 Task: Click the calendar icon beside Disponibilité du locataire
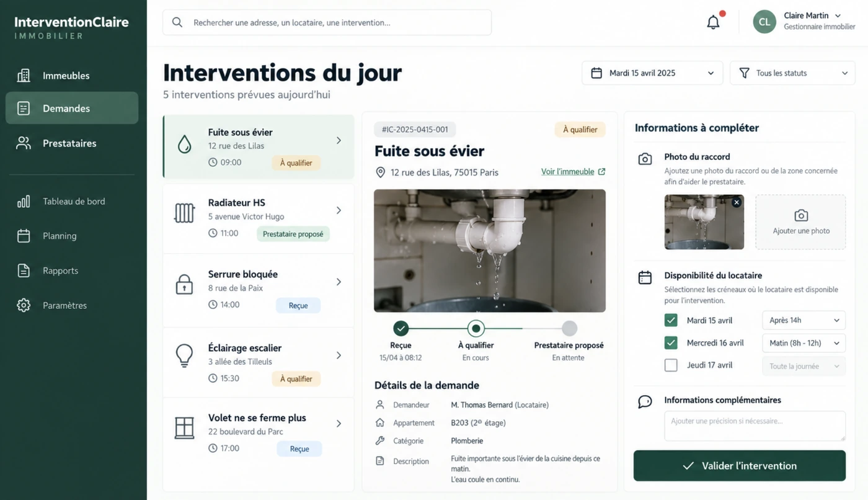pyautogui.click(x=645, y=277)
